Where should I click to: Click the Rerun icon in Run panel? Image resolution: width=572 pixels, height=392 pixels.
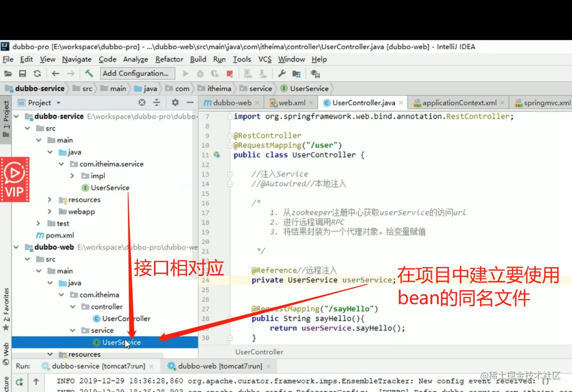coord(20,382)
